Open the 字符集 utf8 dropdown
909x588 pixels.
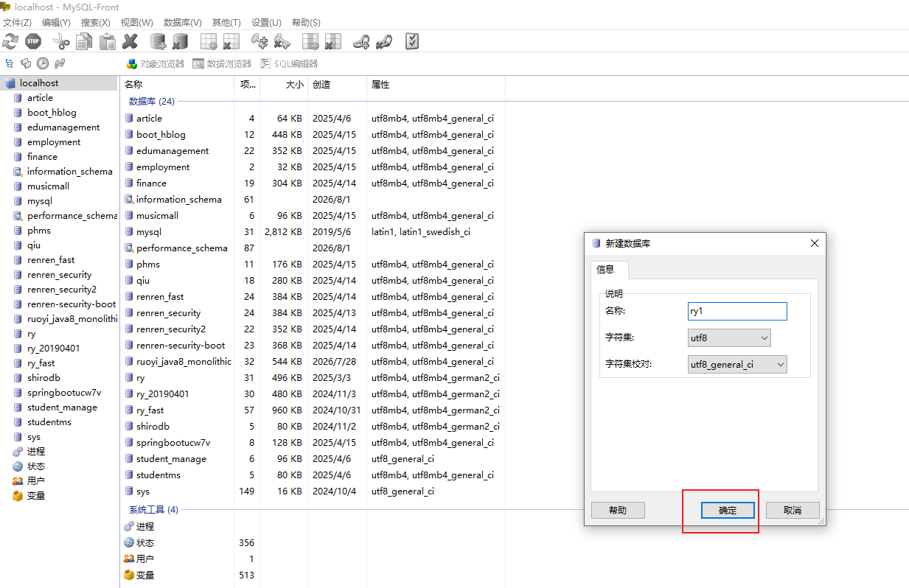tap(729, 337)
